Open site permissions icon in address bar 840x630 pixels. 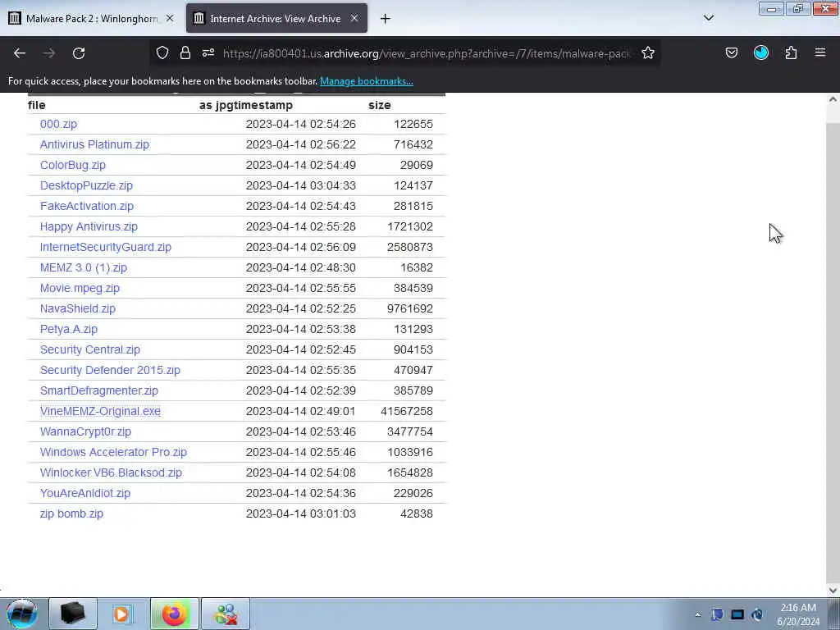tap(208, 52)
